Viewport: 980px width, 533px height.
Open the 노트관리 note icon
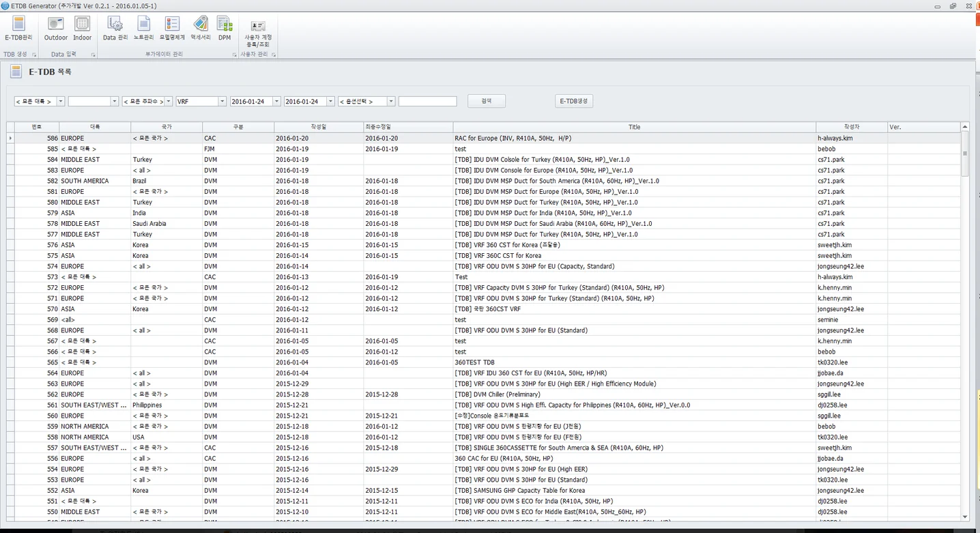[143, 29]
